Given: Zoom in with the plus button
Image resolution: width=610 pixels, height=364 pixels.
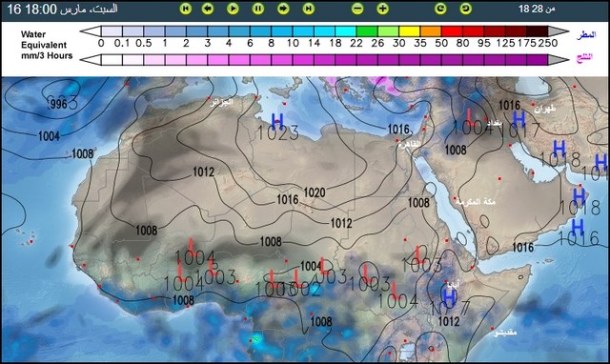Looking at the screenshot, I should tap(382, 9).
